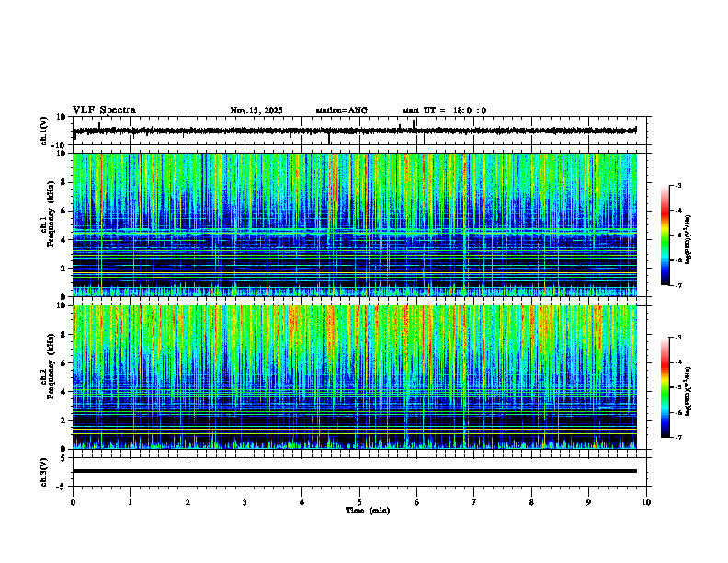
Task: Click the "-3" label on ch.2 color scale
Action: coord(677,338)
